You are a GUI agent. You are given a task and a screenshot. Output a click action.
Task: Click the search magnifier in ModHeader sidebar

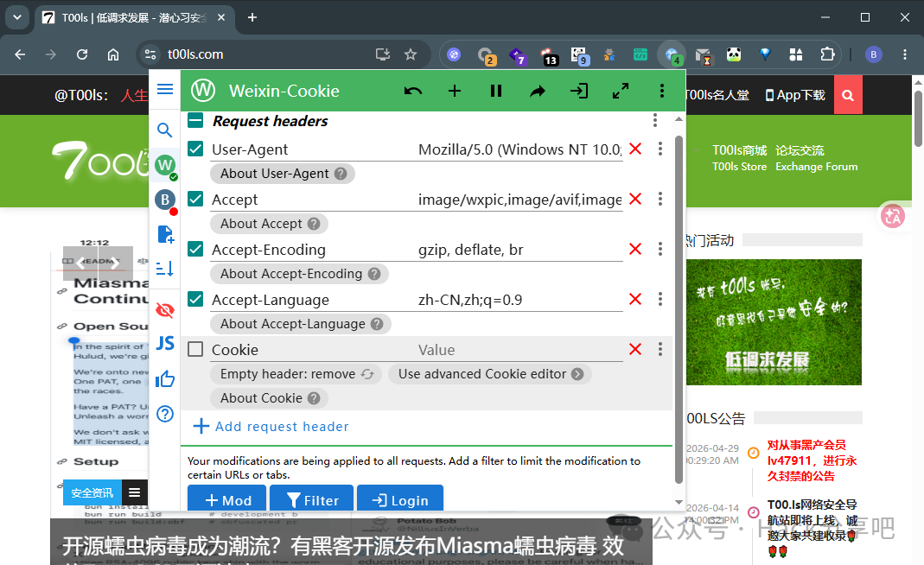tap(165, 130)
